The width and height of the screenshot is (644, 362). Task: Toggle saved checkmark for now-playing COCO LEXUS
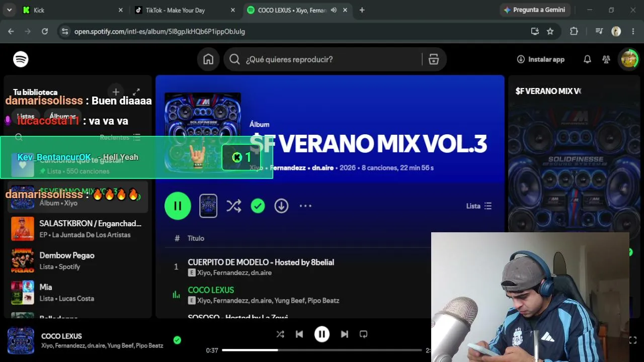tap(177, 340)
